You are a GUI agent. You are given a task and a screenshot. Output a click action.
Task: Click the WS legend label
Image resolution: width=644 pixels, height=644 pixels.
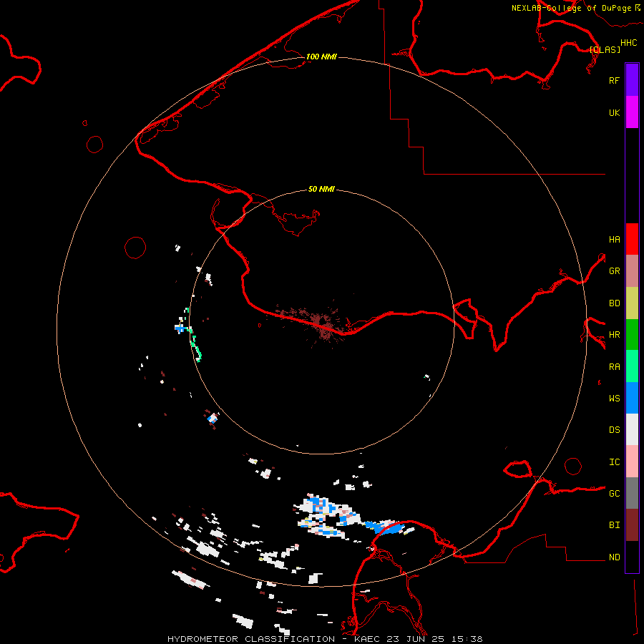click(x=614, y=399)
